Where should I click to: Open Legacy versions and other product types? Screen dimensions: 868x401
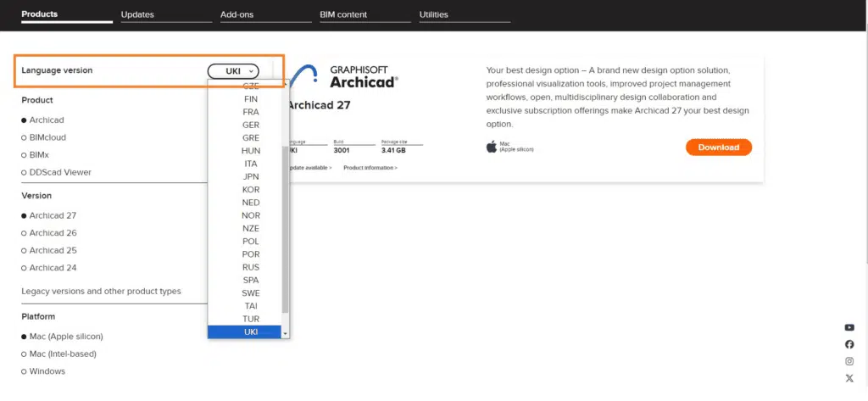(101, 291)
